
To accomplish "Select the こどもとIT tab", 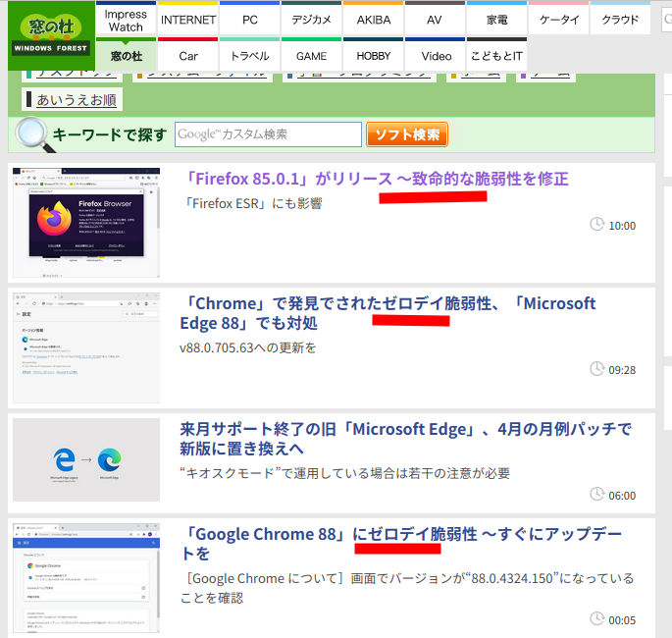I will click(496, 56).
